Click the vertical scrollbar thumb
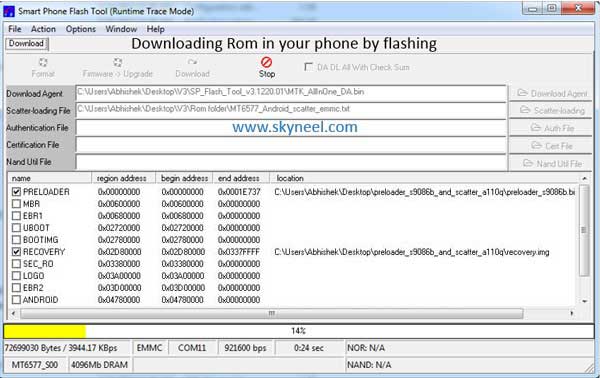The image size is (600, 378). [584, 230]
